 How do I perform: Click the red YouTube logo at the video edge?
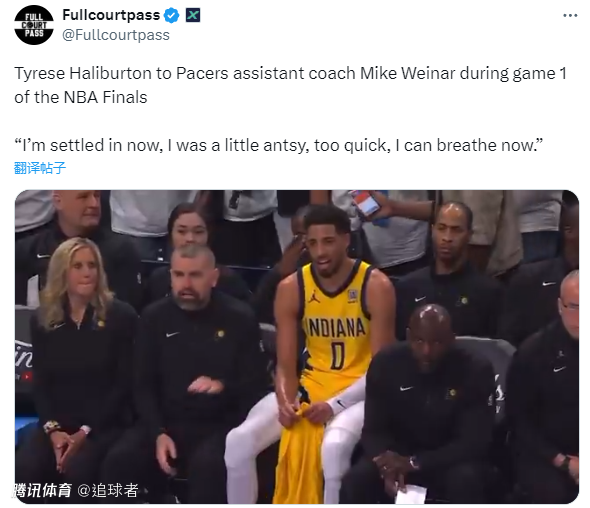click(x=27, y=376)
